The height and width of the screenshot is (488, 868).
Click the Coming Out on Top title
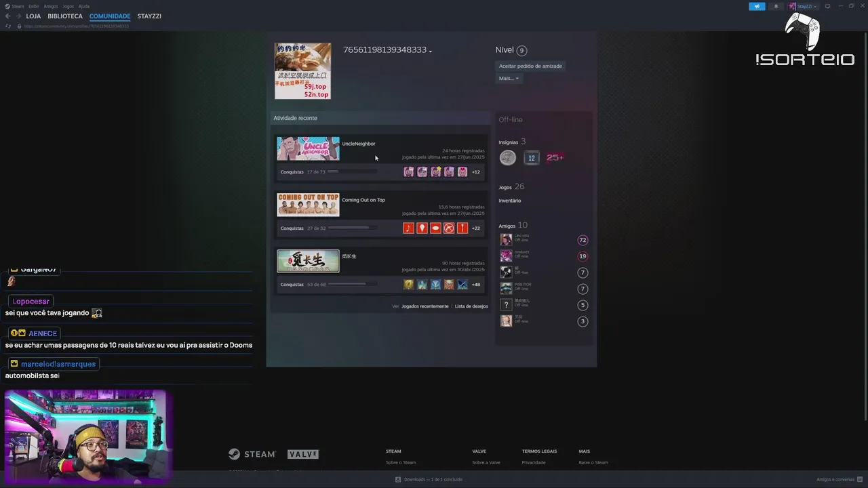[363, 200]
